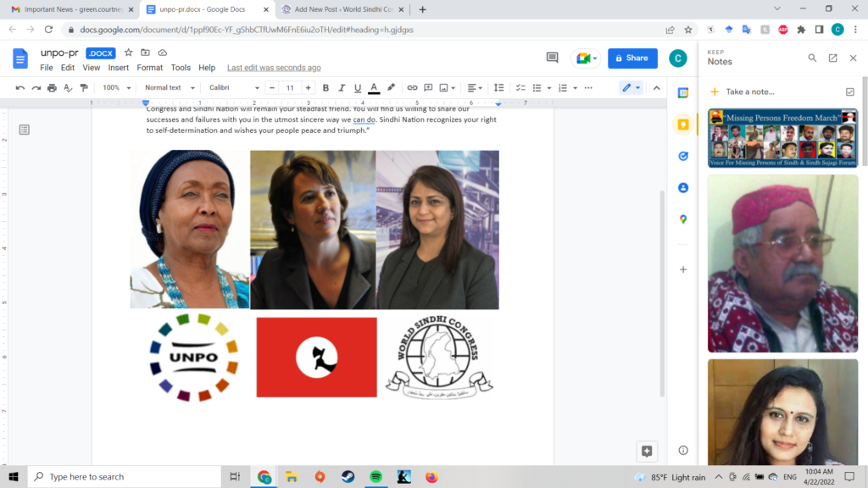Open the comment history
Image resolution: width=868 pixels, height=488 pixels.
tap(552, 58)
